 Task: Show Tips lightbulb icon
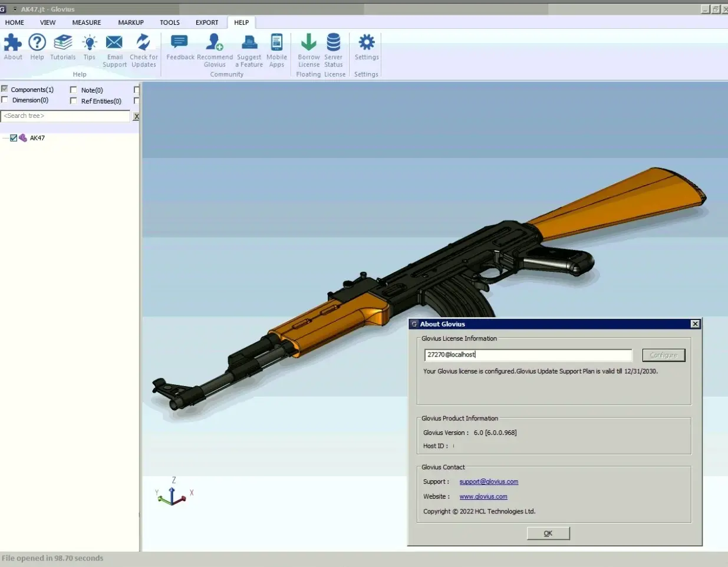point(90,43)
